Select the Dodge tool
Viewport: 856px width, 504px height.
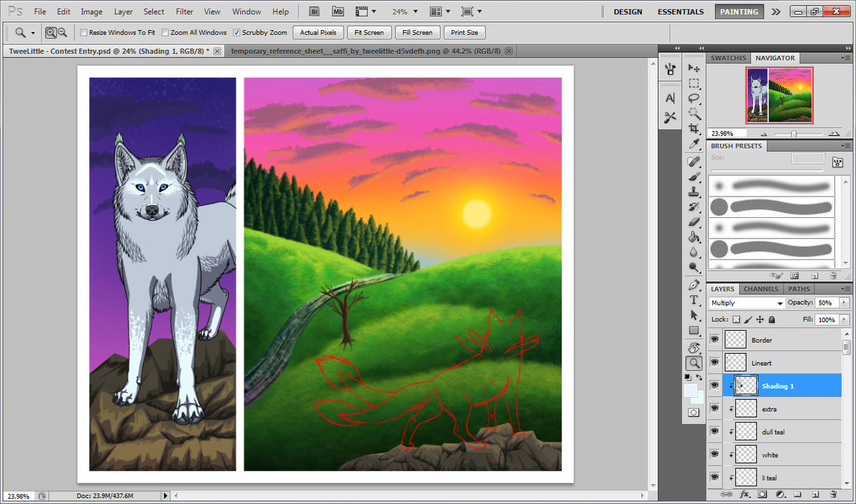[694, 267]
